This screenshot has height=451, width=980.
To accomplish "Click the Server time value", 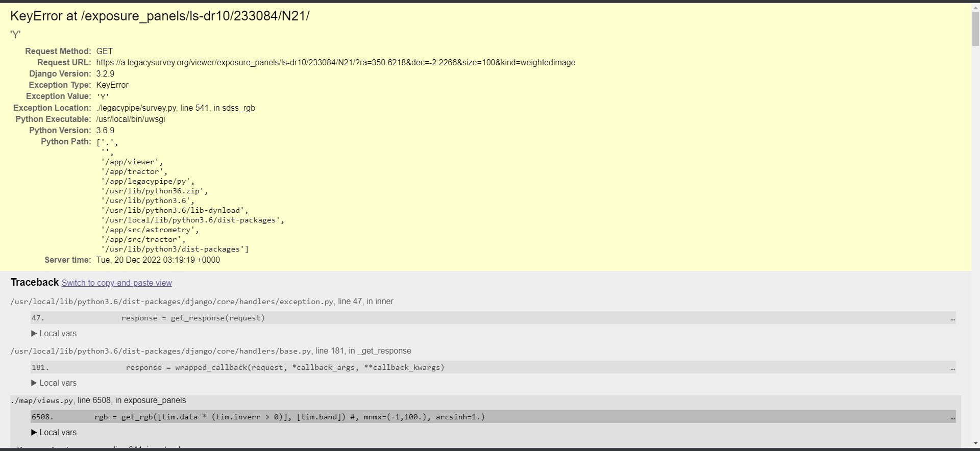I will coord(158,260).
